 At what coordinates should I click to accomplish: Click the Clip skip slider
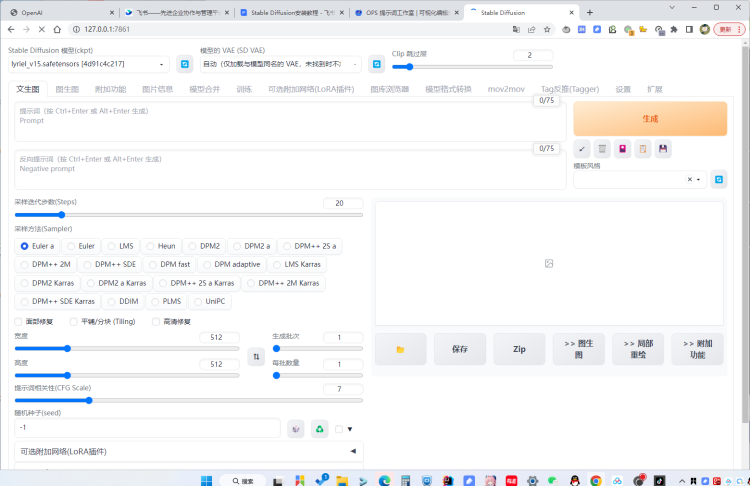click(472, 67)
